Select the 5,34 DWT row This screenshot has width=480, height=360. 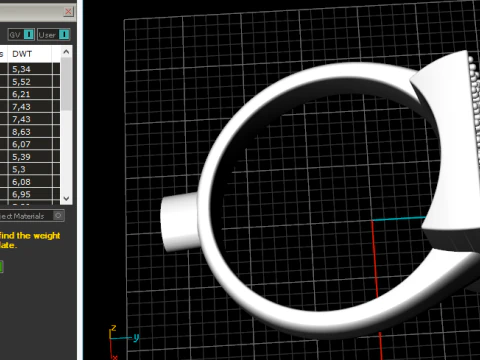click(x=30, y=69)
